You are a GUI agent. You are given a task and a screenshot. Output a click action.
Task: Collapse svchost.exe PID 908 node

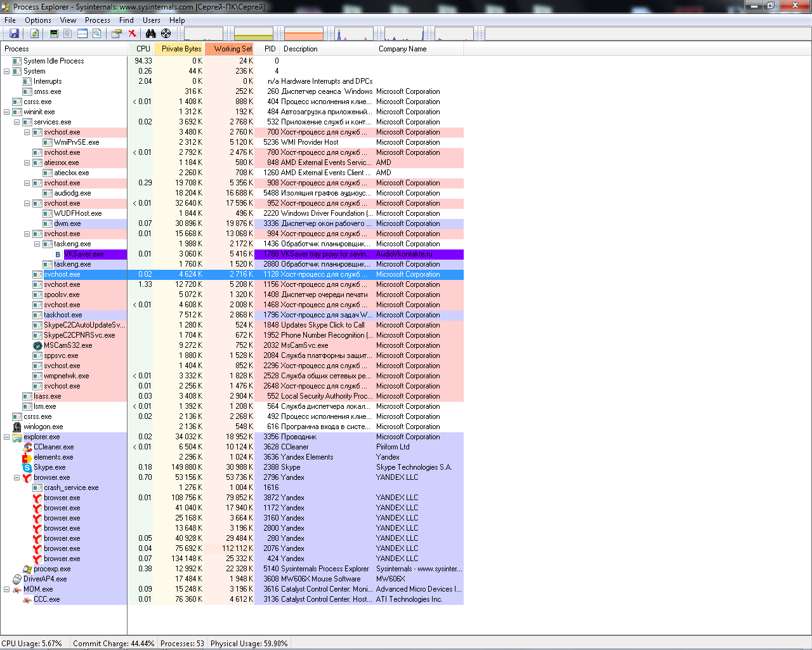pos(27,183)
